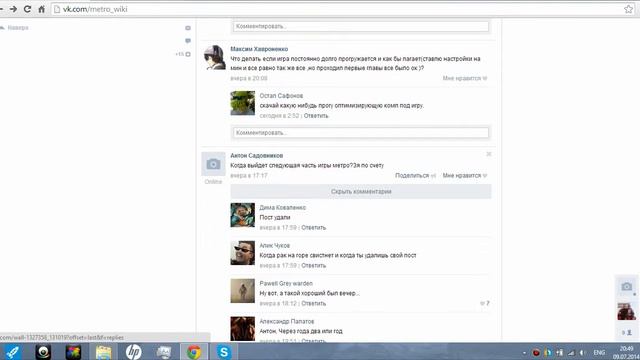Viewport: 640px width, 360px height.
Task: Reply to Дима Коваленко's comment
Action: click(313, 227)
